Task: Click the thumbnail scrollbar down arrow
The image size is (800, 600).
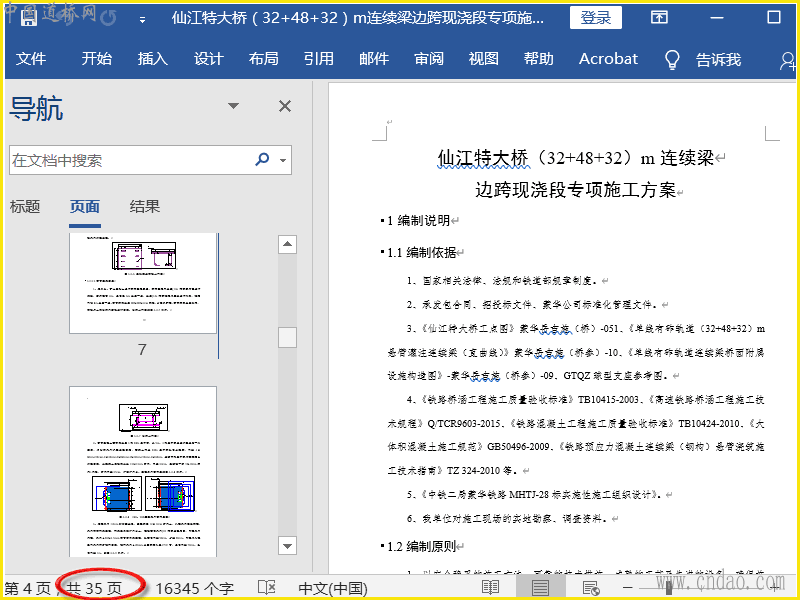Action: pyautogui.click(x=287, y=545)
